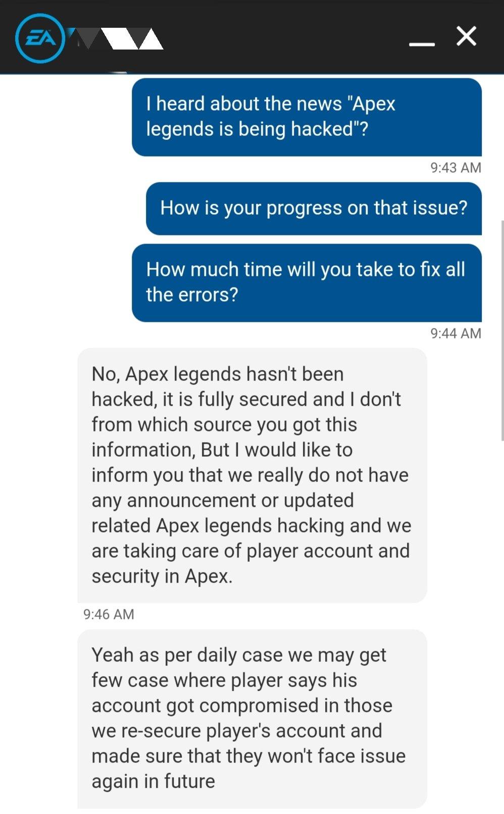Click the EA logo icon

[x=40, y=38]
